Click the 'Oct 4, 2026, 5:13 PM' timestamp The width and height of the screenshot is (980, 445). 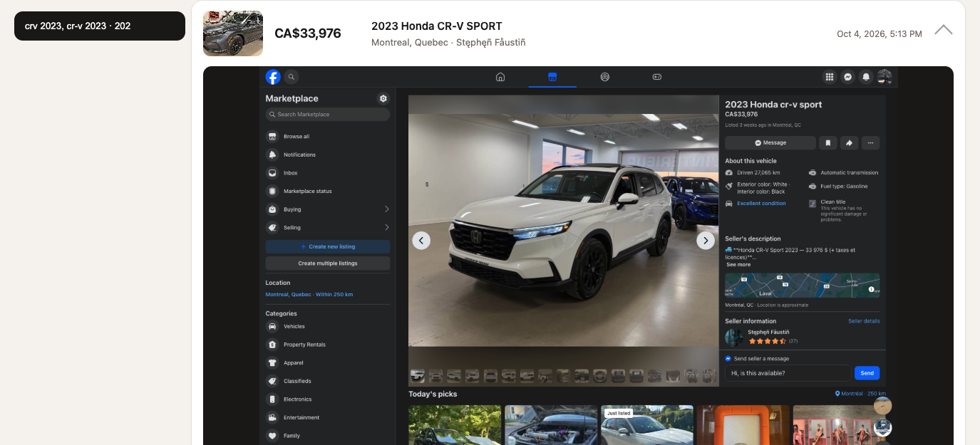(x=880, y=34)
